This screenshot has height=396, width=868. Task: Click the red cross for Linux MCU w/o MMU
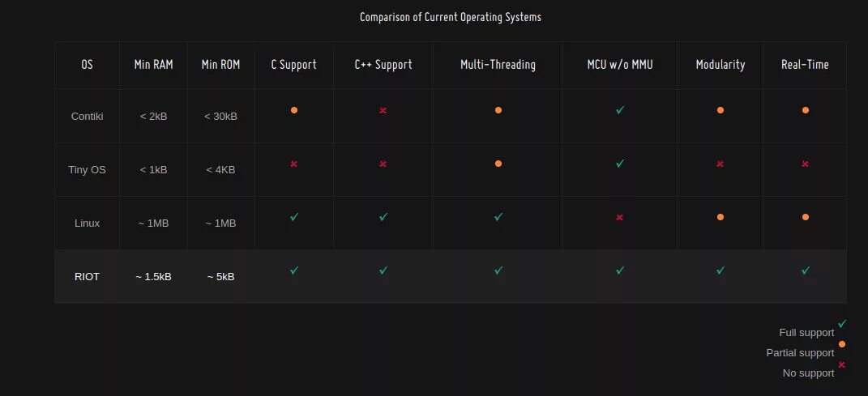click(619, 217)
